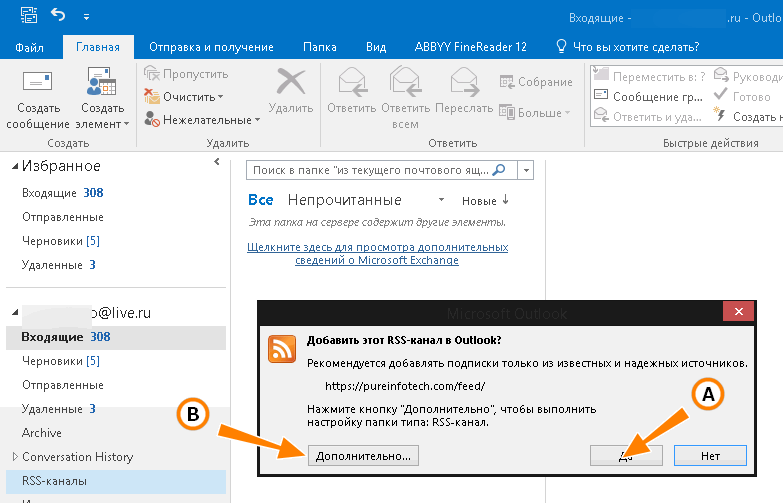Click the search magnifier icon
783x503 pixels.
[x=499, y=170]
